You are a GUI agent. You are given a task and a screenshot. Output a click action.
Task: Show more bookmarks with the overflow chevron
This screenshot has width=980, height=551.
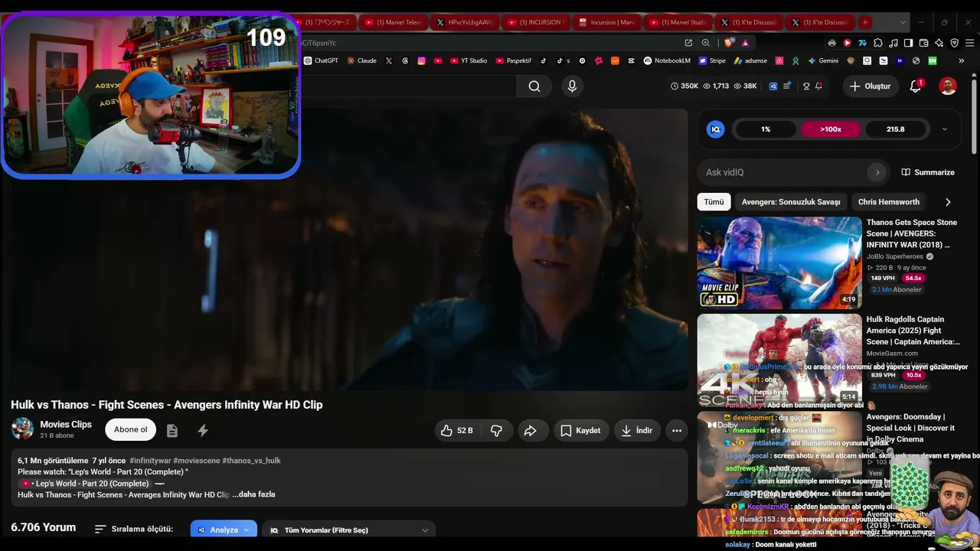click(x=961, y=60)
